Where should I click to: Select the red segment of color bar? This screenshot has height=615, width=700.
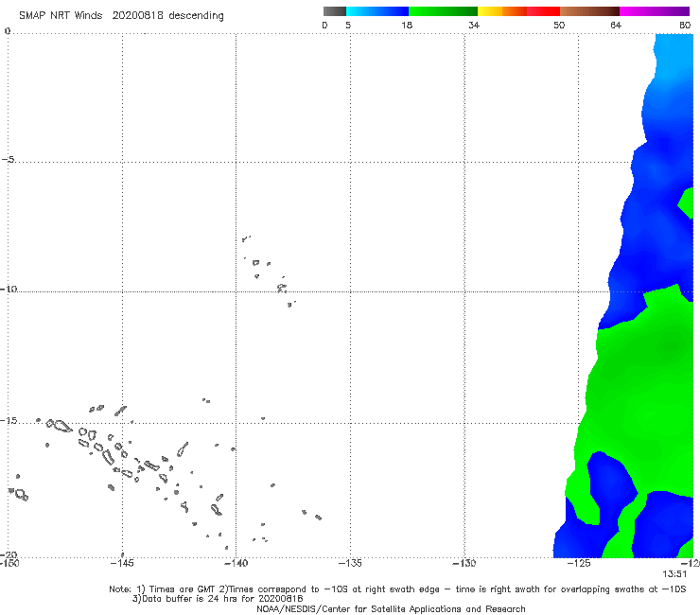(543, 11)
